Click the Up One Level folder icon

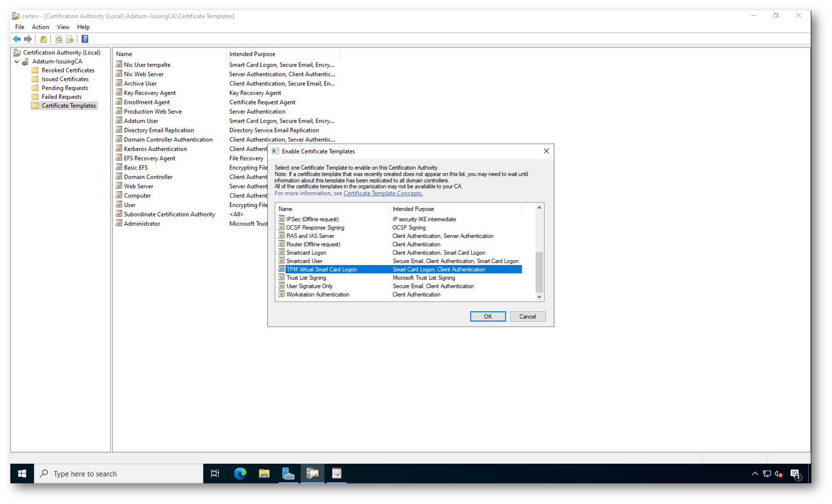pos(43,39)
